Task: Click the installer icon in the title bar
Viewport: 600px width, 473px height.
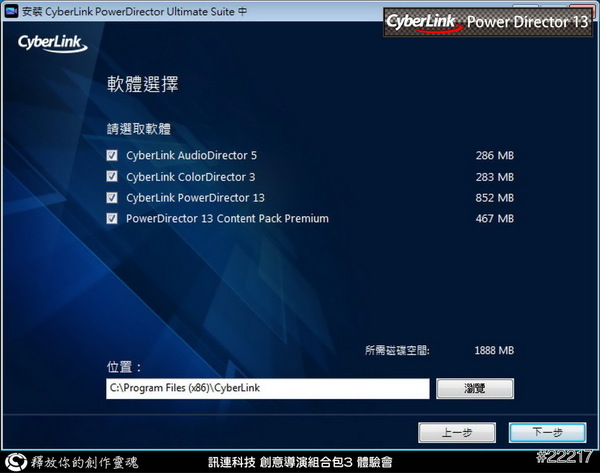Action: coord(11,11)
